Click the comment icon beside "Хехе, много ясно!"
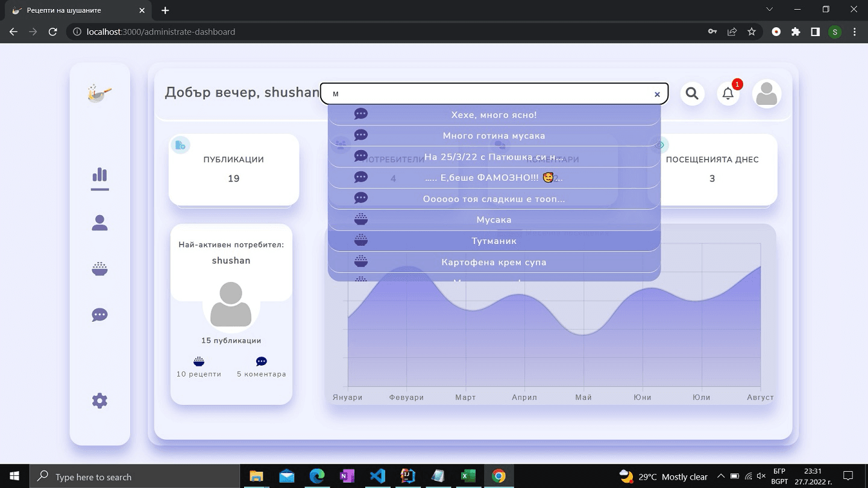Viewport: 868px width, 488px height. click(x=361, y=114)
